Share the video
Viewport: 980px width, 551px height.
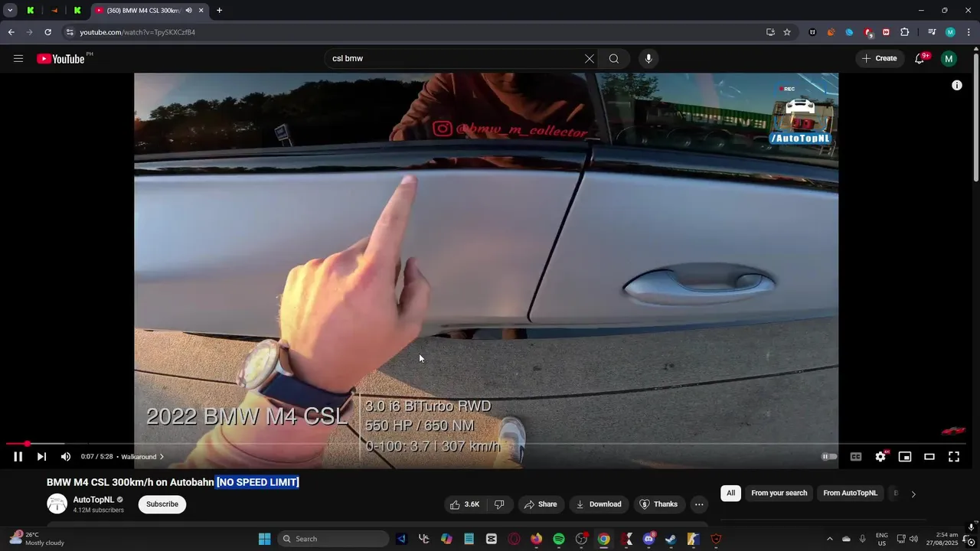(541, 504)
